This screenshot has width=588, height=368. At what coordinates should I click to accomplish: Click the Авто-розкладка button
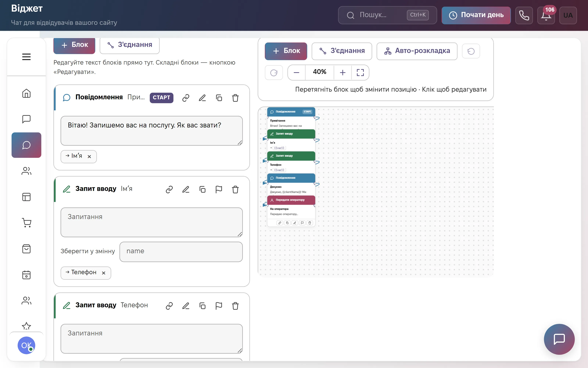417,51
